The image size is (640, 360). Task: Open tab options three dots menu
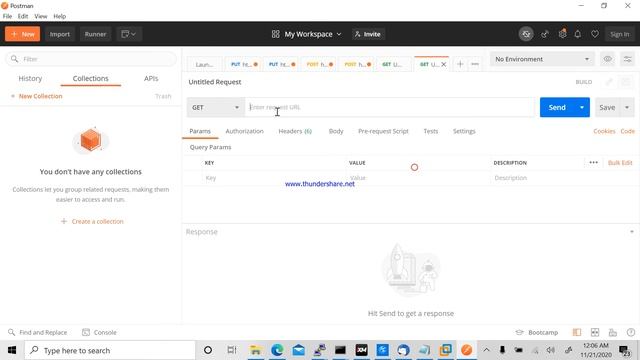[475, 64]
